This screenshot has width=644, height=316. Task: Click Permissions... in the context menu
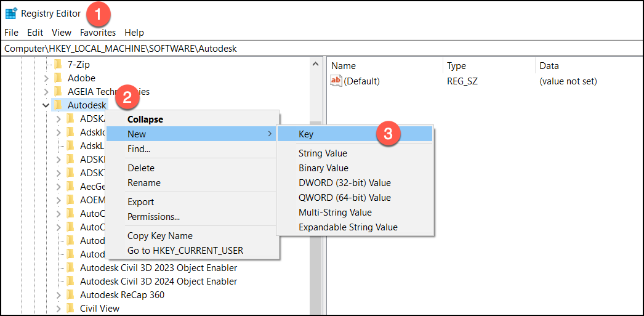coord(153,216)
